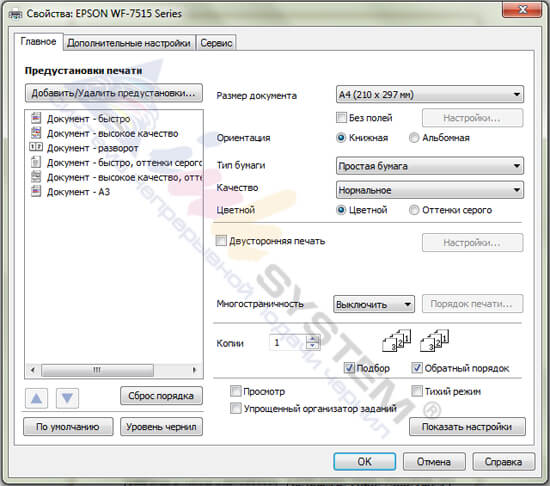
Task: Open the 'Качество' dropdown showing 'Нормальное'
Action: pos(430,190)
